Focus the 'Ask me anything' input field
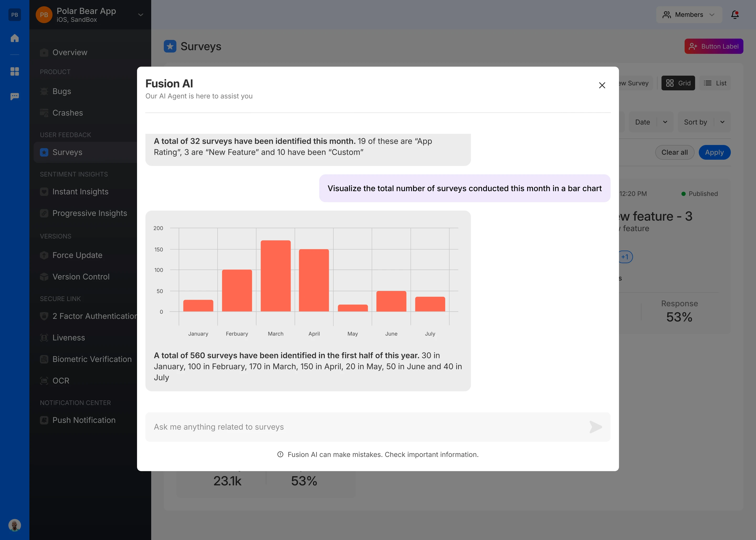This screenshot has height=540, width=756. (x=366, y=427)
